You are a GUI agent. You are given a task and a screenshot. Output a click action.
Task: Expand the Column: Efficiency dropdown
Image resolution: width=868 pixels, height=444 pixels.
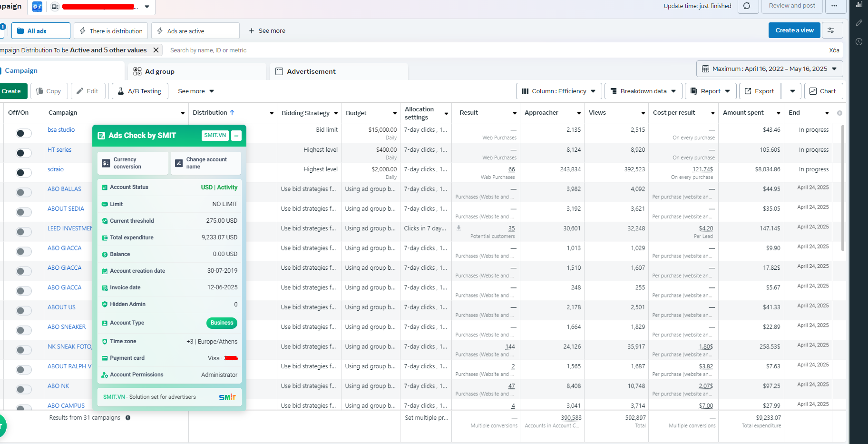559,91
